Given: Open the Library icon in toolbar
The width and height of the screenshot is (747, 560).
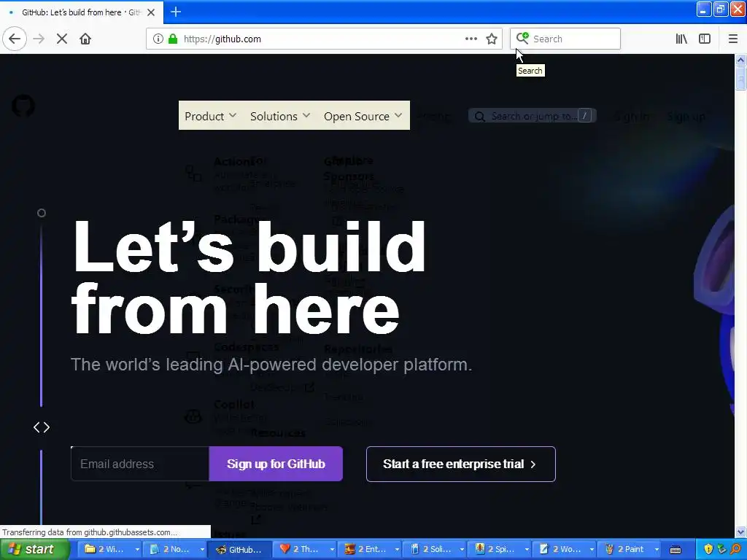Looking at the screenshot, I should tap(681, 39).
